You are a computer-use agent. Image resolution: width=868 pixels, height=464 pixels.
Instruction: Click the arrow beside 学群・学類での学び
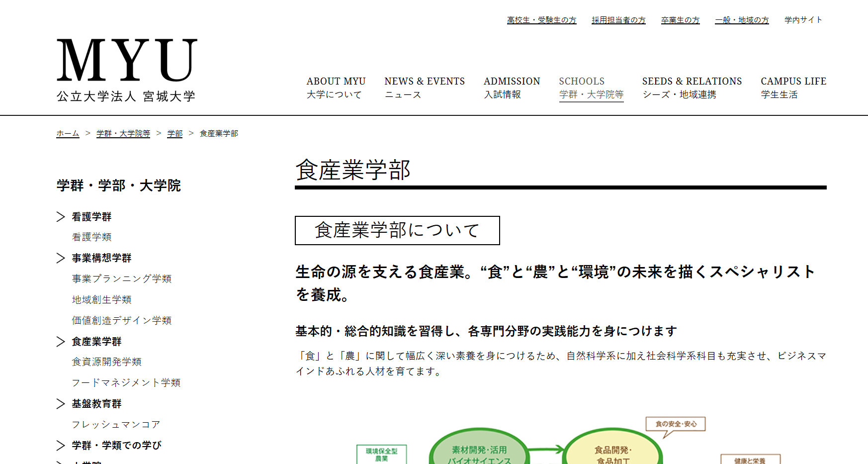click(61, 446)
